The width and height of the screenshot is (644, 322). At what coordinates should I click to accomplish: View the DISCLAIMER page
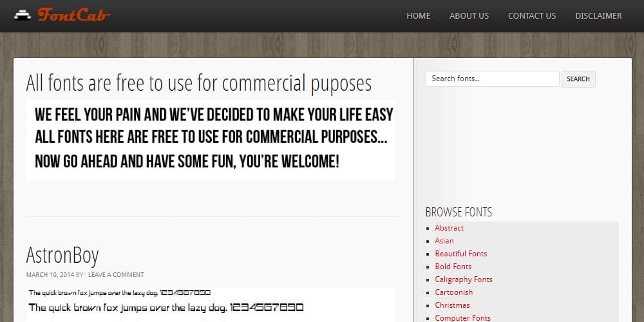[598, 15]
